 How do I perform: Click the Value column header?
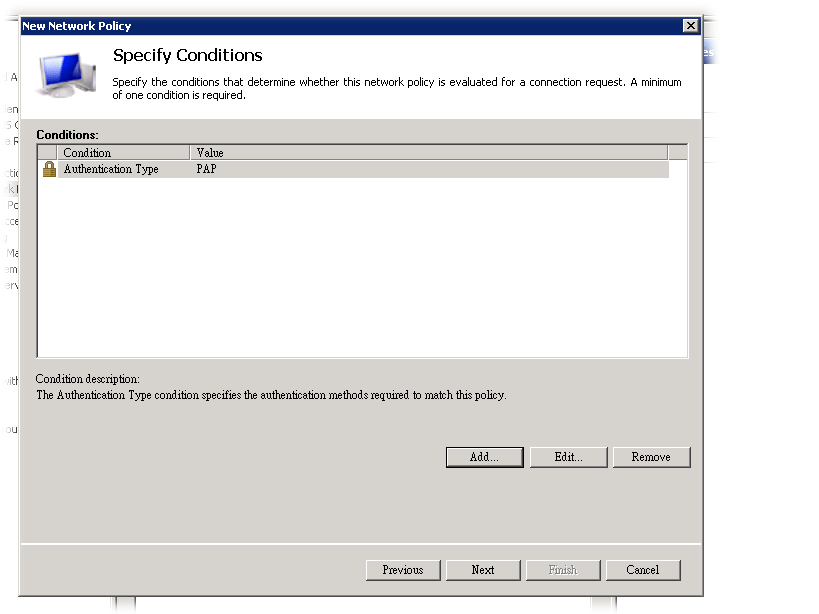tap(428, 153)
